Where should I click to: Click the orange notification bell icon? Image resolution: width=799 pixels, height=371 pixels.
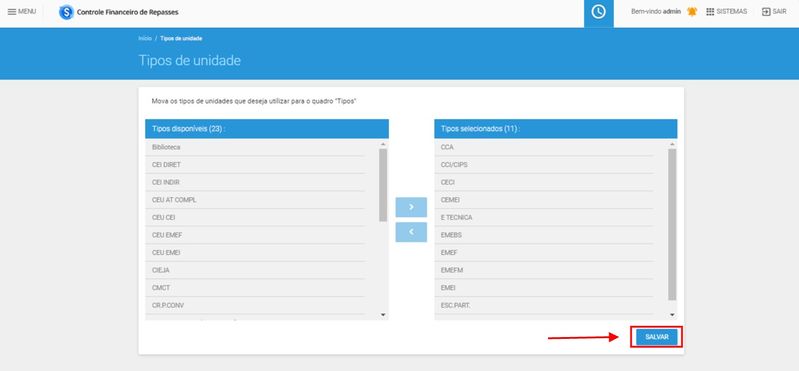[691, 12]
